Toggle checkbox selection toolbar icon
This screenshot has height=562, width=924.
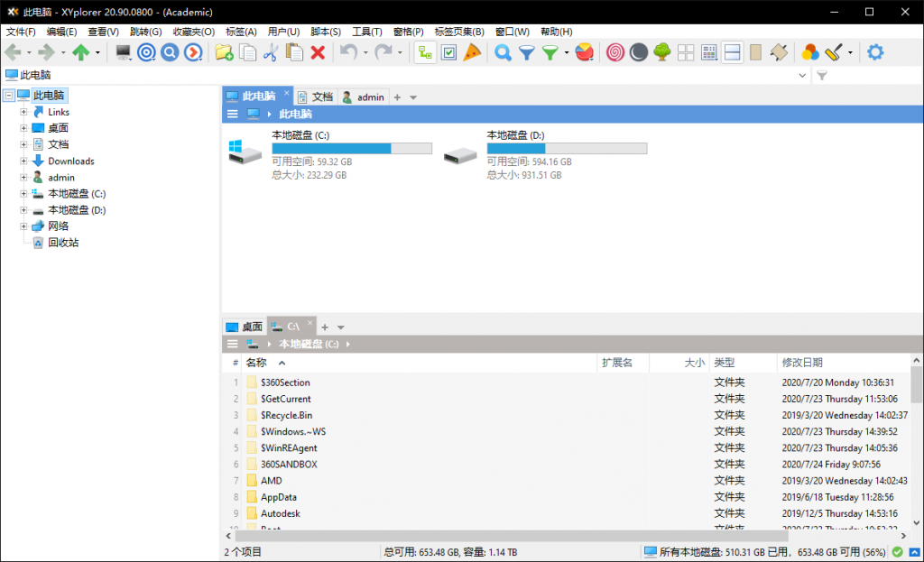448,52
